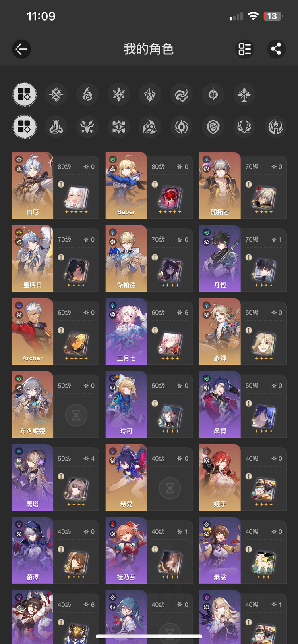This screenshot has height=644, width=298.
Task: Toggle the Hunt path filter
Action: pos(87,127)
